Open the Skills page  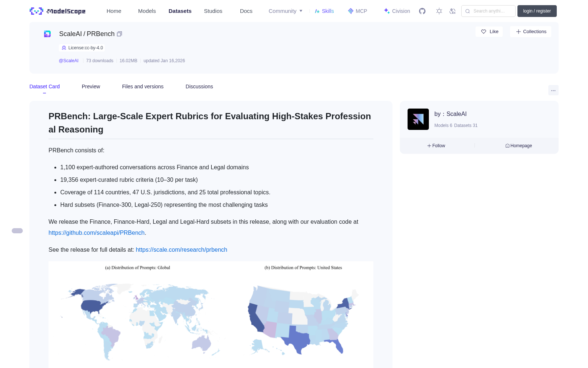325,11
